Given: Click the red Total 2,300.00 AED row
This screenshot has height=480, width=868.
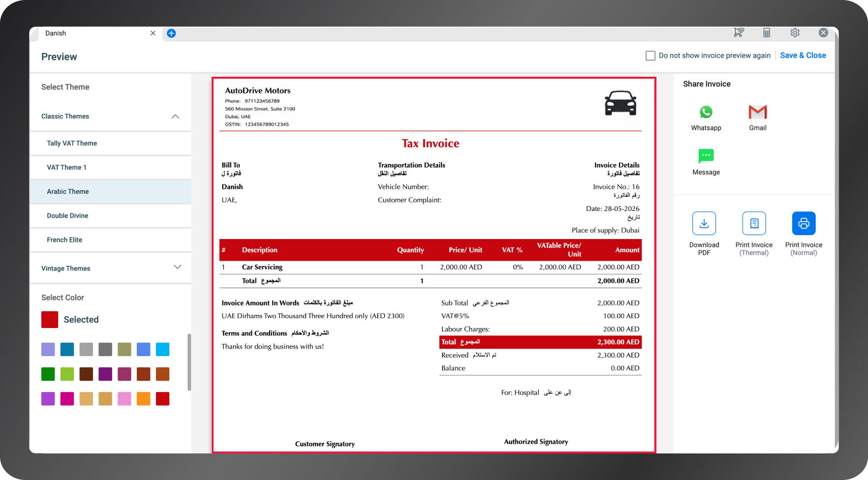Looking at the screenshot, I should coord(540,342).
